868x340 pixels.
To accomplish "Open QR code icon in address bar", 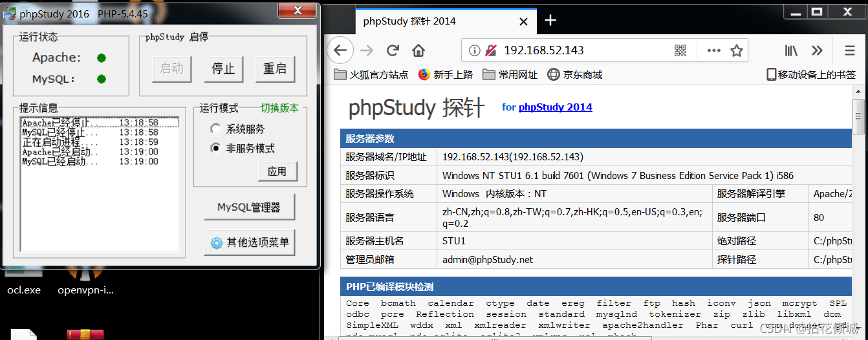I will (680, 50).
